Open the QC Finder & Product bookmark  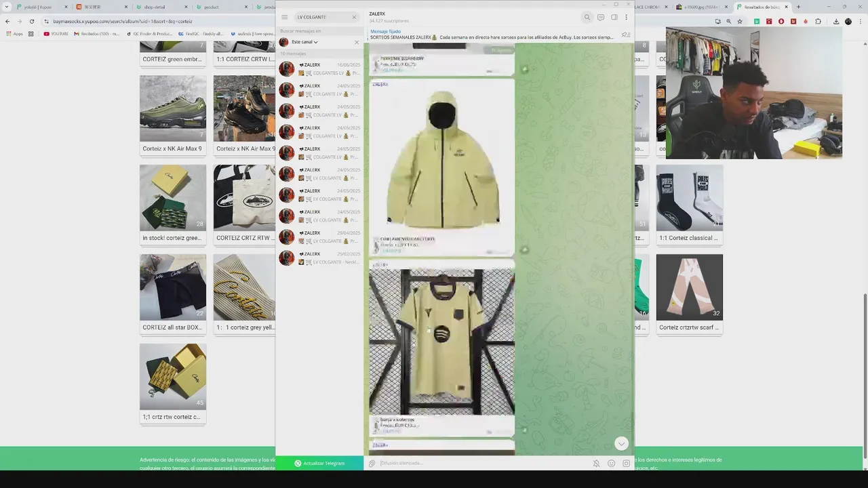pyautogui.click(x=150, y=33)
